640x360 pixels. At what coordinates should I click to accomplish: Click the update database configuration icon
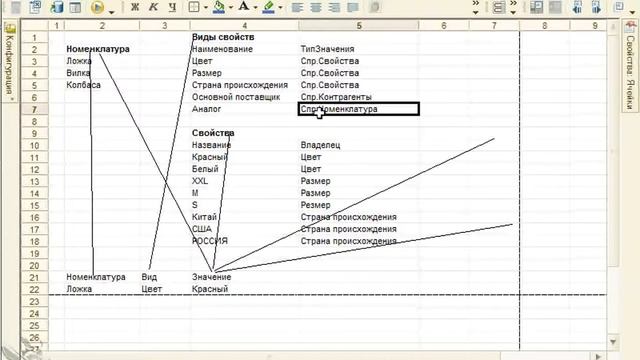(56, 7)
